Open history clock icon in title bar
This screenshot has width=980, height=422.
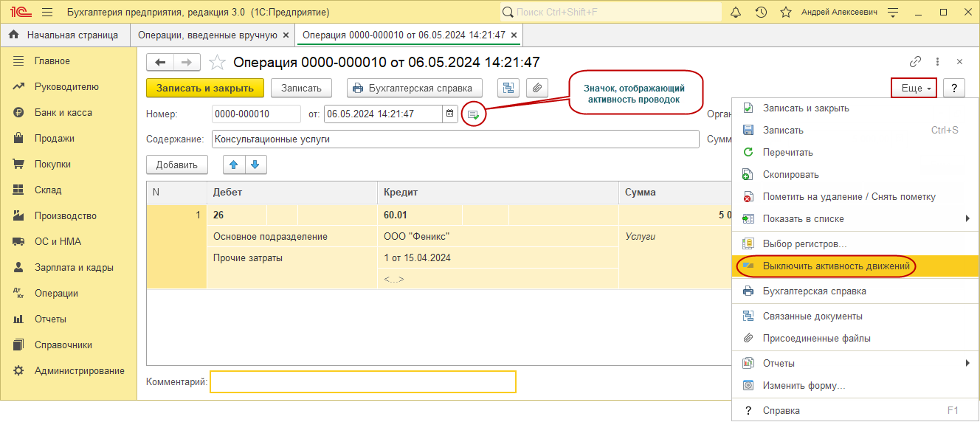[761, 13]
